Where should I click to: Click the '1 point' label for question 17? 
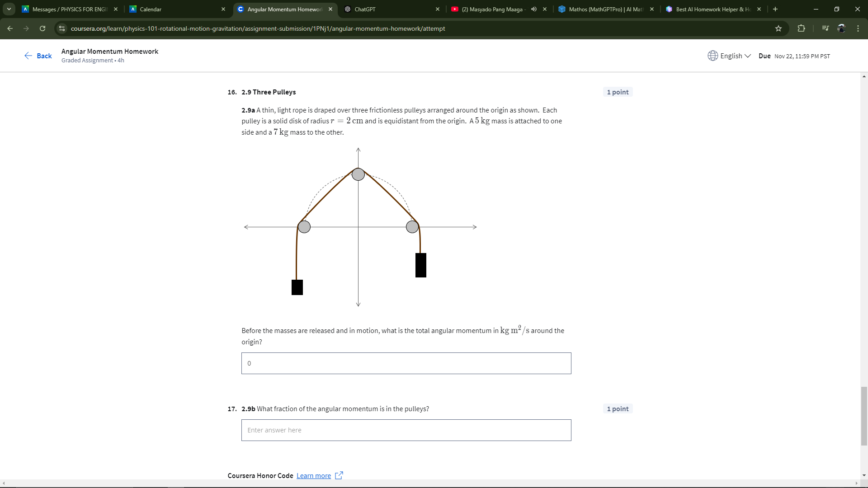point(618,409)
